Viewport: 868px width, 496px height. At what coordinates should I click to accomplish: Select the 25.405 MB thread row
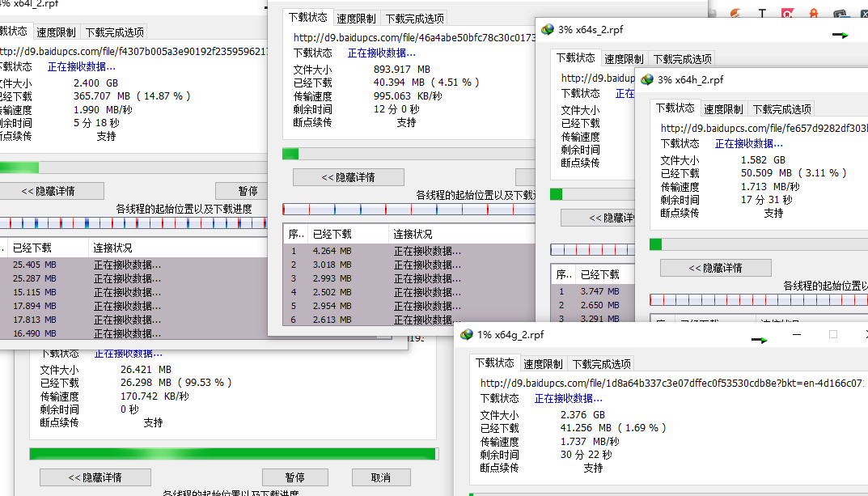[x=134, y=265]
